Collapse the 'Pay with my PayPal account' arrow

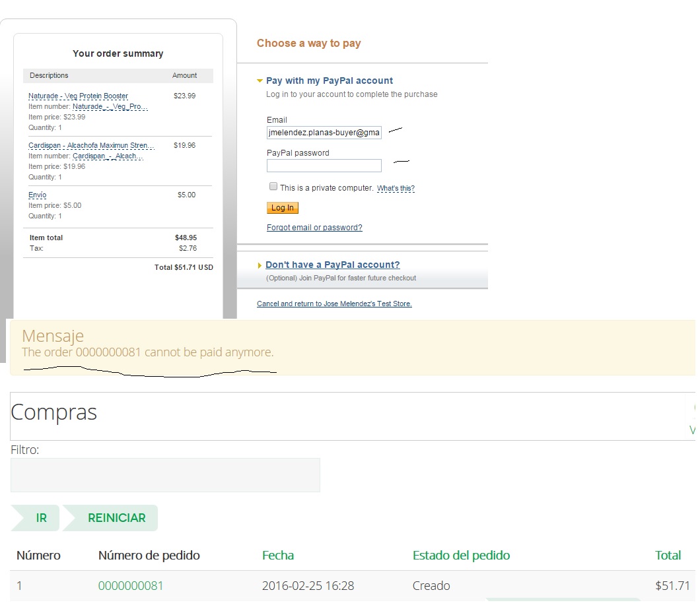tap(260, 81)
